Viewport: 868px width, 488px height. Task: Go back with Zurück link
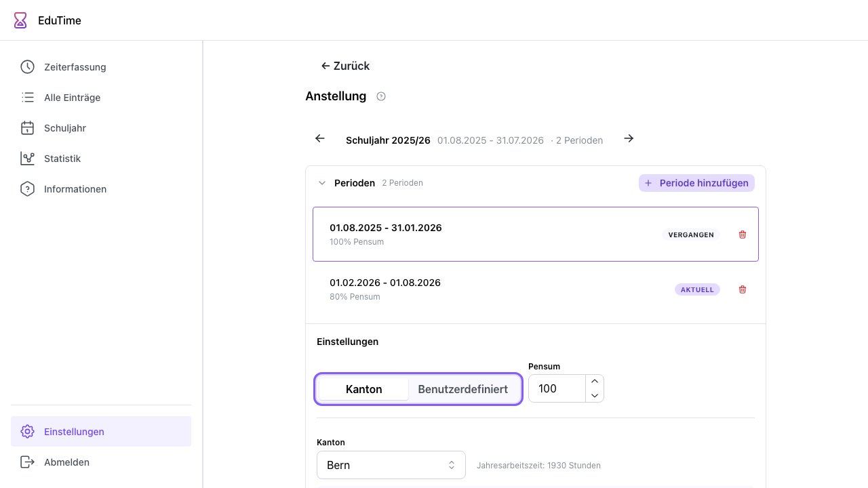point(345,66)
